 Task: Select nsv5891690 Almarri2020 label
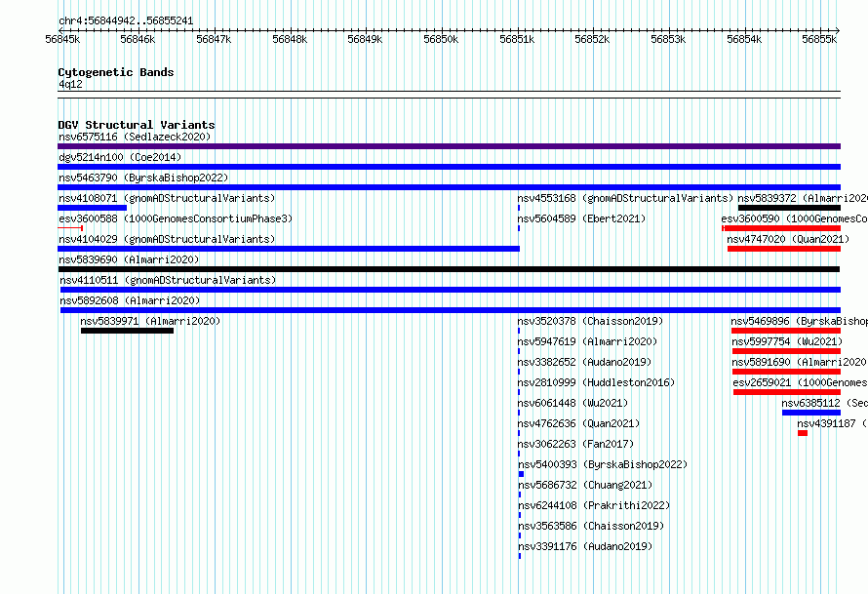800,362
